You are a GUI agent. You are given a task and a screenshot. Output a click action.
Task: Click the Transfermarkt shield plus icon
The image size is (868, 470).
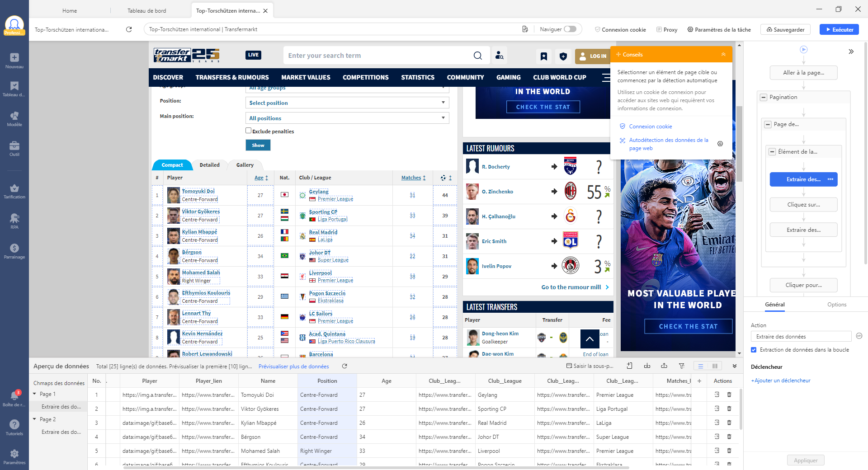[563, 56]
